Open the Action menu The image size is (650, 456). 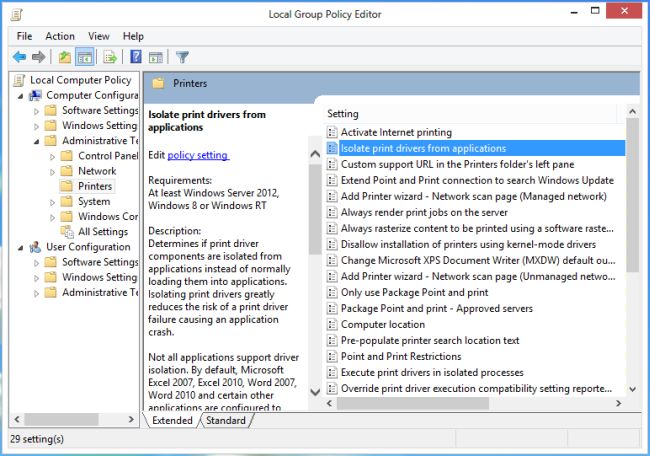[x=60, y=36]
